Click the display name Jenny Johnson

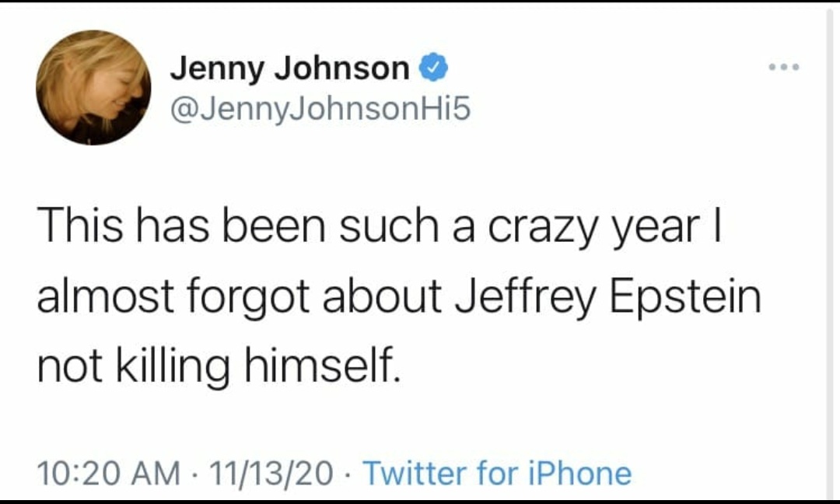click(x=289, y=69)
